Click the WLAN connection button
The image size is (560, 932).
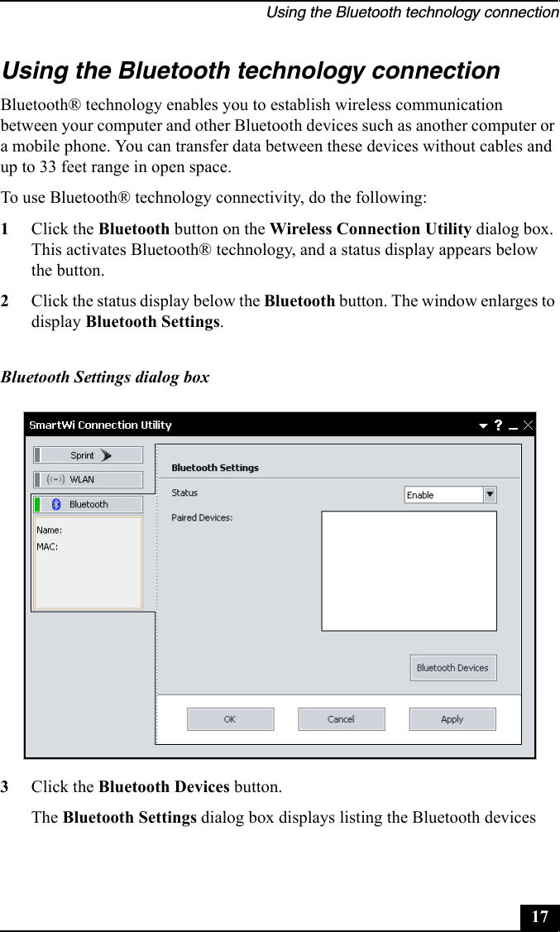tap(88, 480)
